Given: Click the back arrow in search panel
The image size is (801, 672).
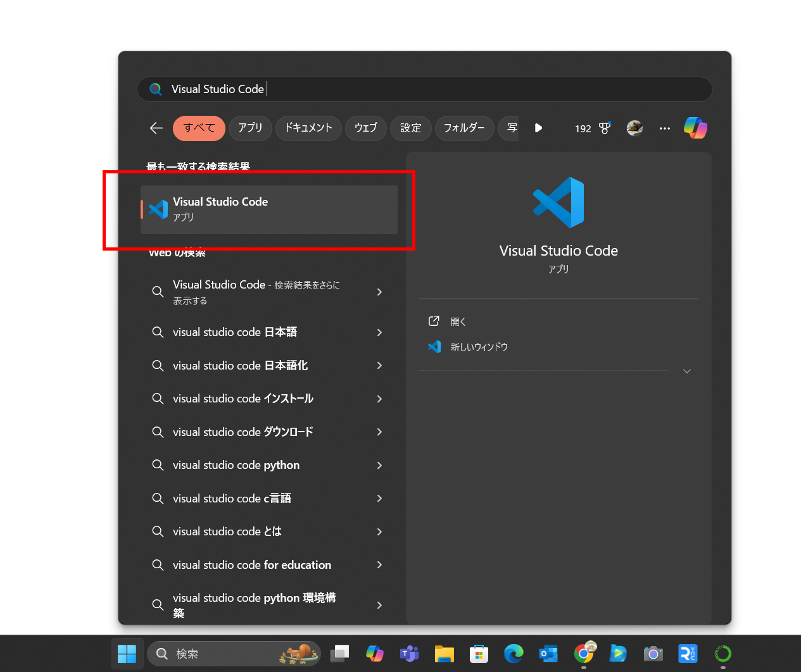Looking at the screenshot, I should pyautogui.click(x=156, y=128).
